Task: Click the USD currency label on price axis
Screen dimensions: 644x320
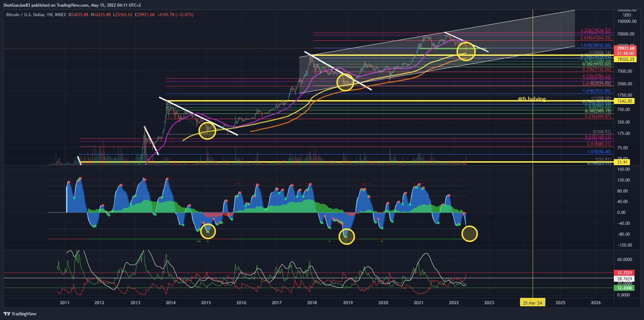Action: [x=627, y=15]
